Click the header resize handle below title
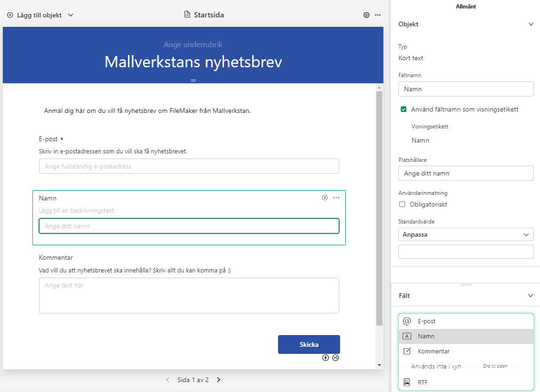 tap(193, 80)
